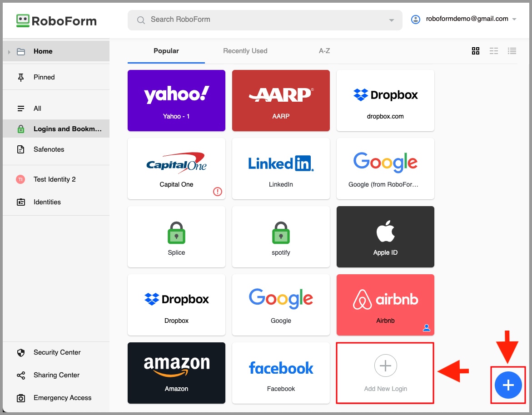
Task: Click the Add New Login tile
Action: (385, 373)
